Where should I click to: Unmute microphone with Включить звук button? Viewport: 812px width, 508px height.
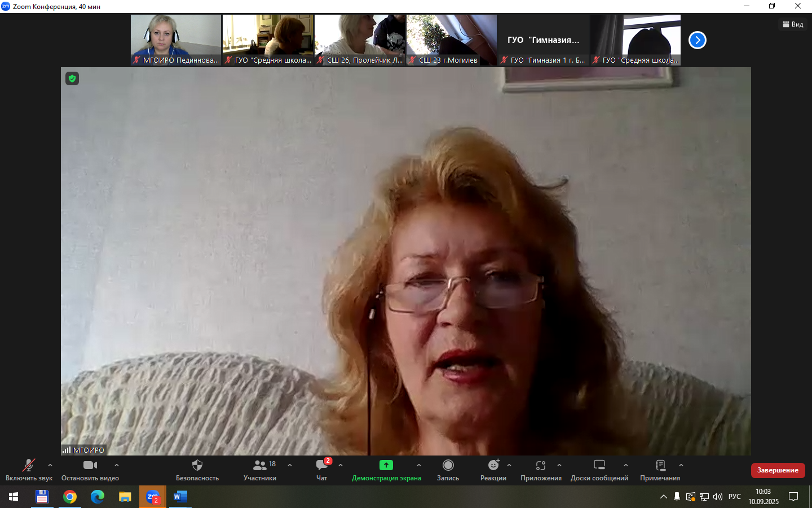[x=28, y=470]
